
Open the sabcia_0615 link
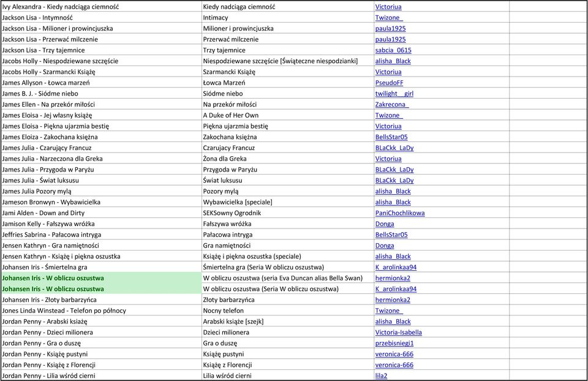[393, 50]
